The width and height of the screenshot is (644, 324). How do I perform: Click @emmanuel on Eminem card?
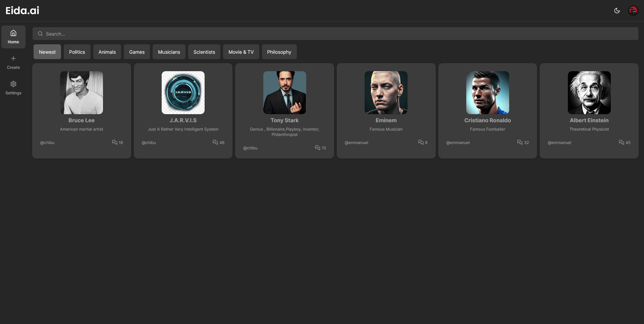(x=357, y=143)
